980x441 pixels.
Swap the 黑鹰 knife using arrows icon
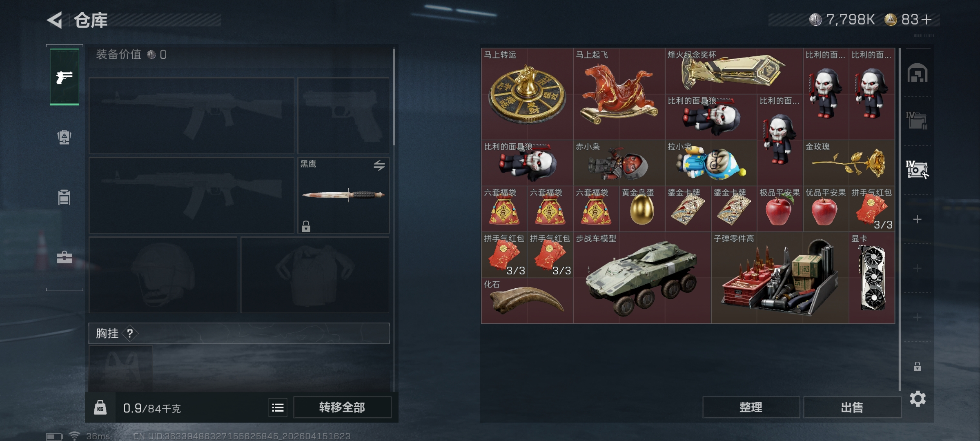click(379, 165)
